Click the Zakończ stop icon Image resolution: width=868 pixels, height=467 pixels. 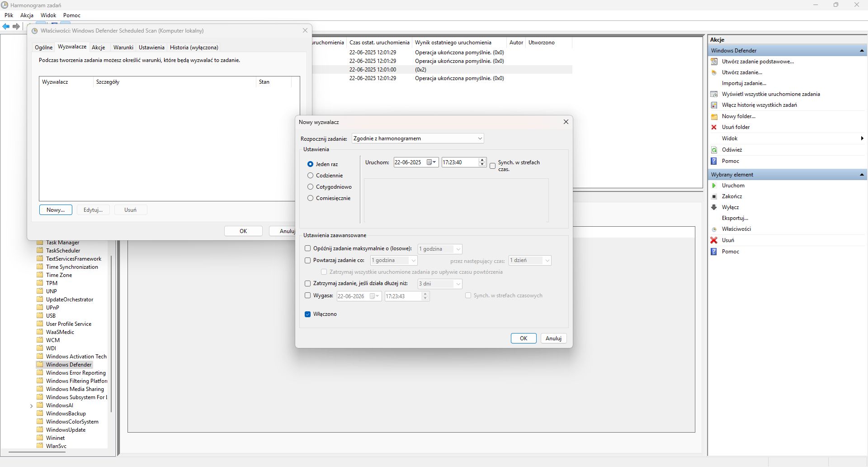pos(714,196)
